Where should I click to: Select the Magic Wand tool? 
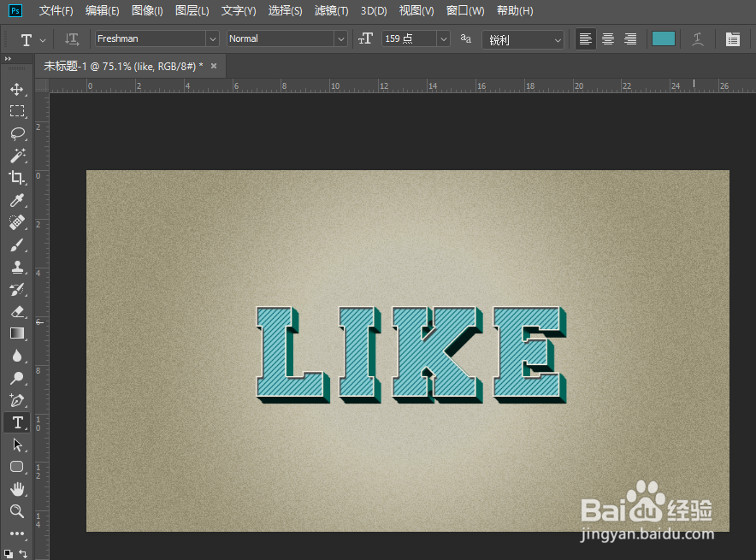point(17,156)
